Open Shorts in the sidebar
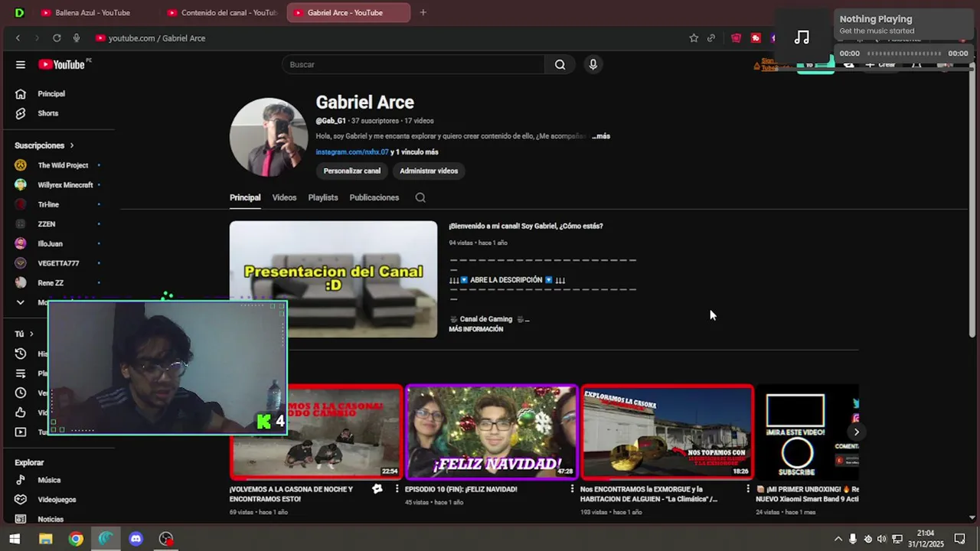 click(47, 113)
